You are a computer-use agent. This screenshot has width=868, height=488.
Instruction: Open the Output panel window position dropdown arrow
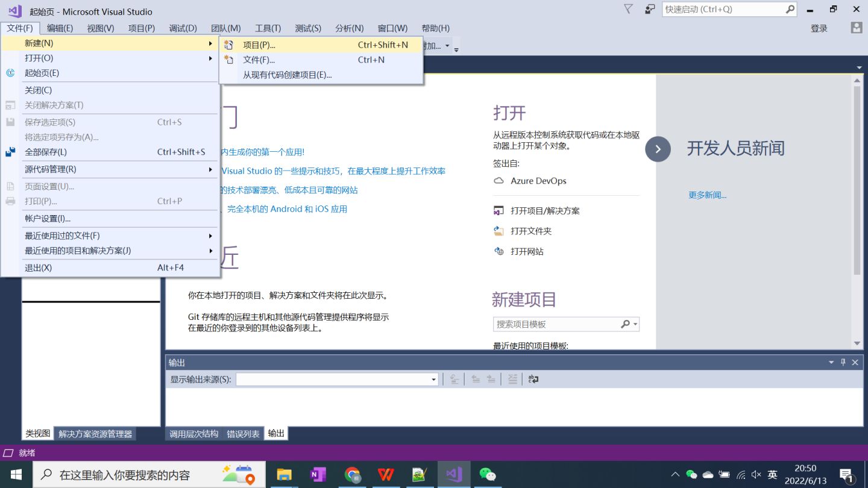[831, 362]
